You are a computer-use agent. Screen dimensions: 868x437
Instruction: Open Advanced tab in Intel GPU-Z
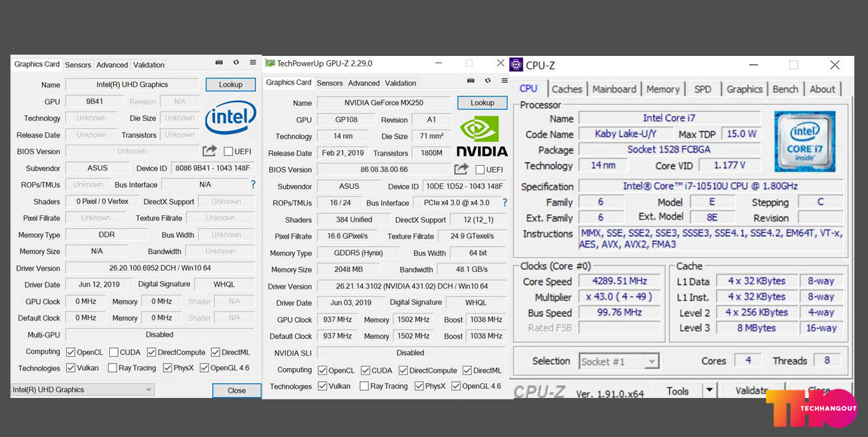tap(112, 65)
